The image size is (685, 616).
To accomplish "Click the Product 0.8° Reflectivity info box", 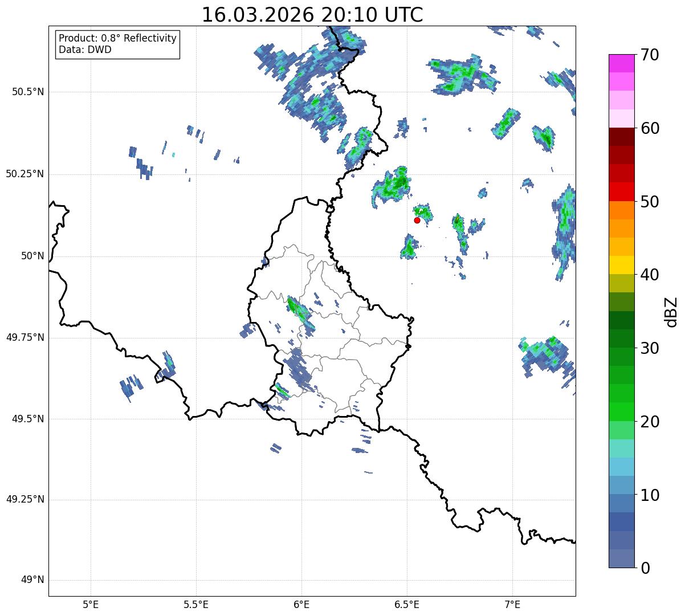I will [117, 44].
